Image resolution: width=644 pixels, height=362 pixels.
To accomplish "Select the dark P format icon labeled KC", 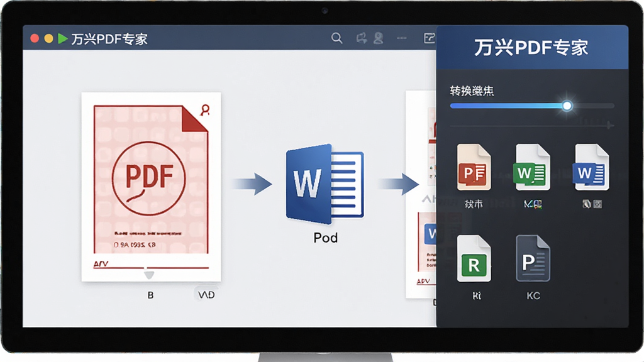I will point(533,258).
